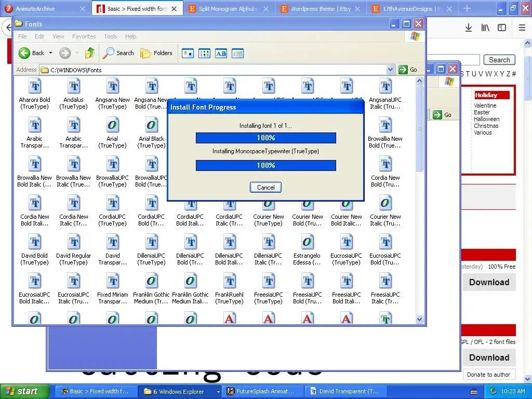Viewport: 532px width, 399px height.
Task: Open the Edit menu
Action: [39, 36]
